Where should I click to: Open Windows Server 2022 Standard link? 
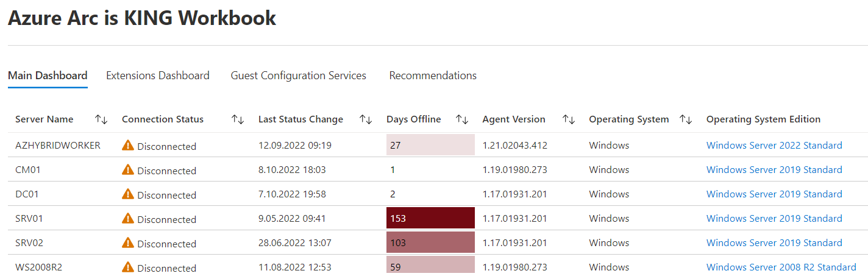point(774,146)
